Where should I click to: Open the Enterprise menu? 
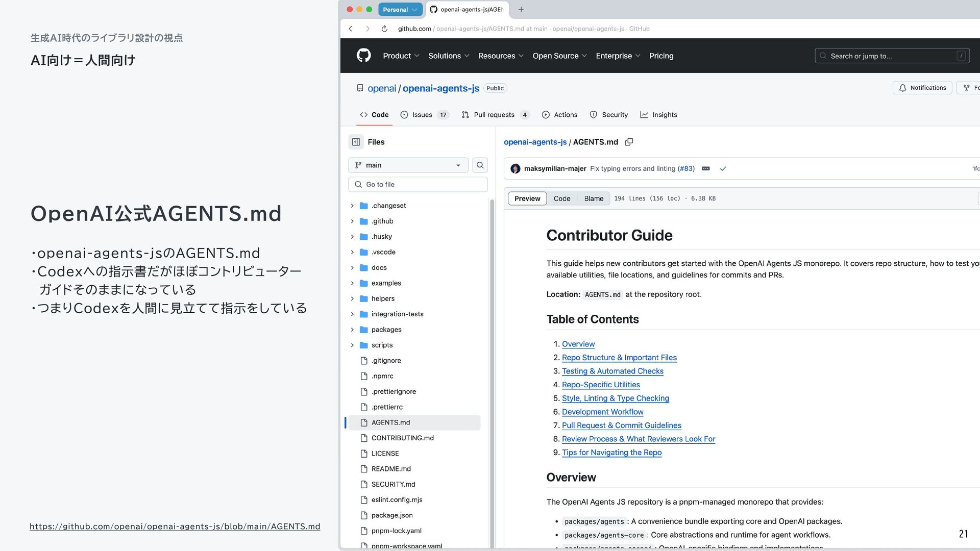point(618,56)
